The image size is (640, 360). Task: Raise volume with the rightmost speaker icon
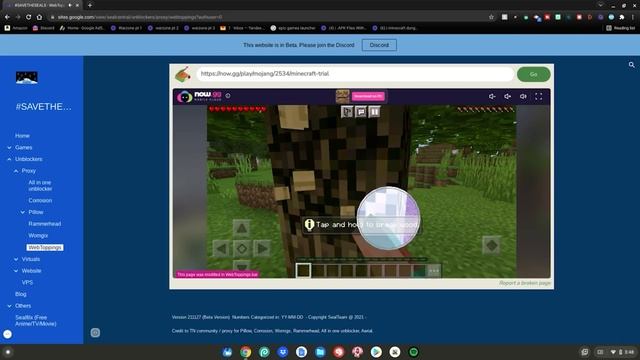click(x=523, y=96)
